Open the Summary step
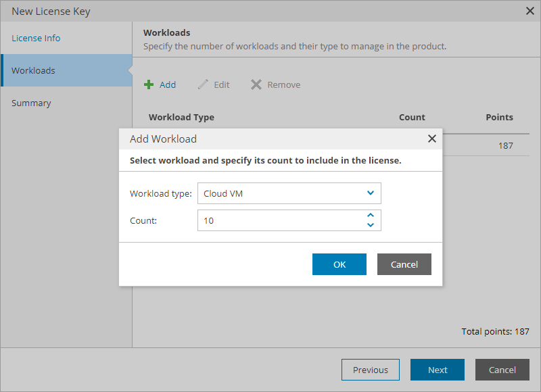Screen dimensions: 541x392 click(31, 103)
